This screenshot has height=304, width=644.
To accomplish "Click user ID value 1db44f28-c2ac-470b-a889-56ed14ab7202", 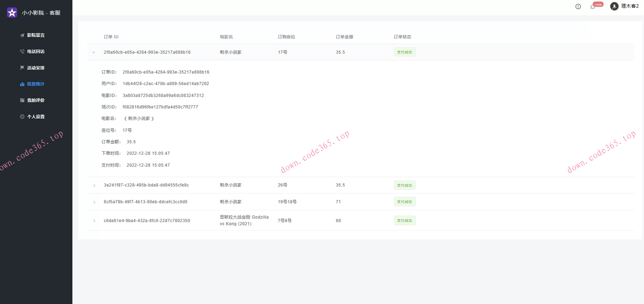I will click(166, 84).
